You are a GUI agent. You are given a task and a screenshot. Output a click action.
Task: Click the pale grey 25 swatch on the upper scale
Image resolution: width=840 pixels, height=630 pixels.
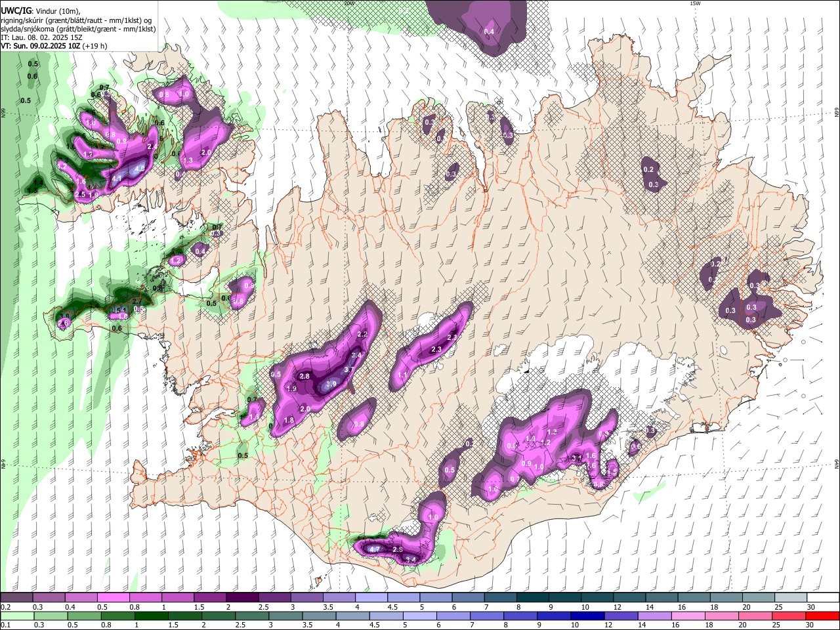791,597
